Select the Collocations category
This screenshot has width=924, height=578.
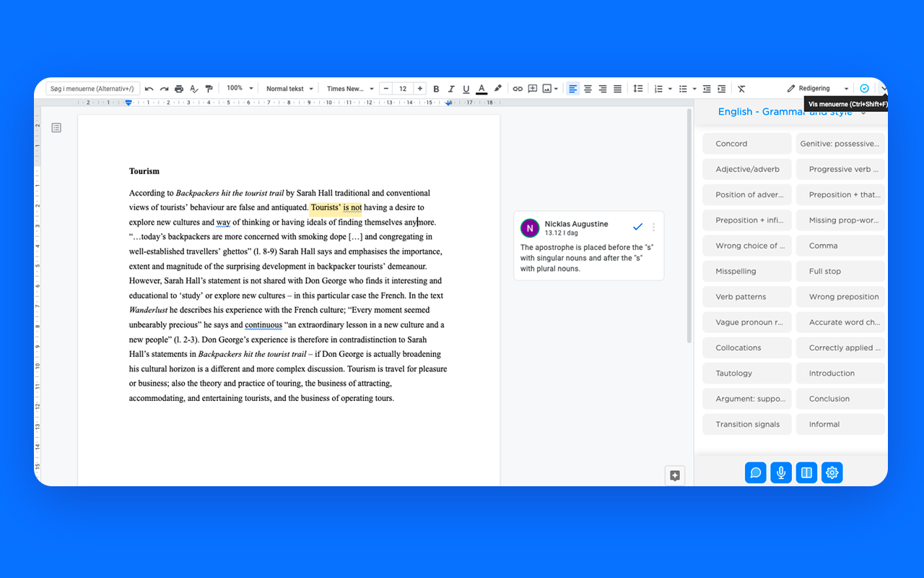747,348
